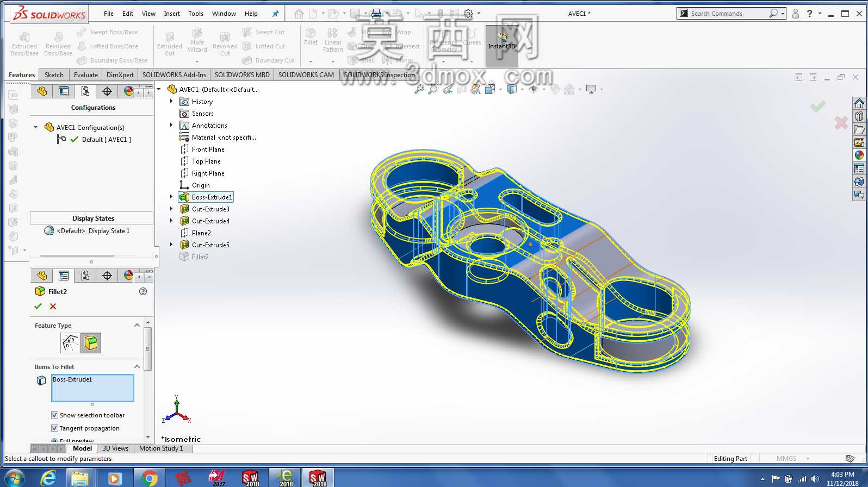Collapse the Items To Fillet section
Viewport: 868px width, 487px height.
pos(137,366)
